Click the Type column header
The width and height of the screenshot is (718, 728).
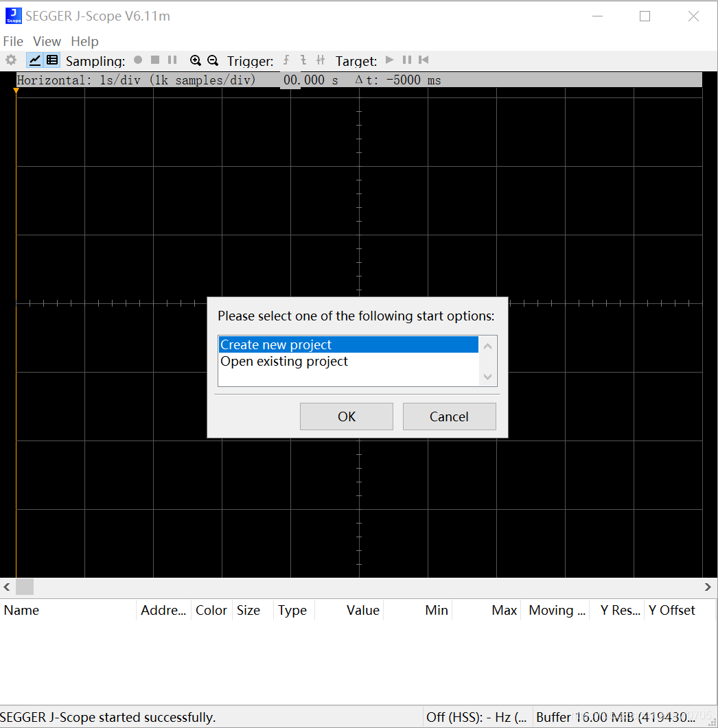point(294,610)
